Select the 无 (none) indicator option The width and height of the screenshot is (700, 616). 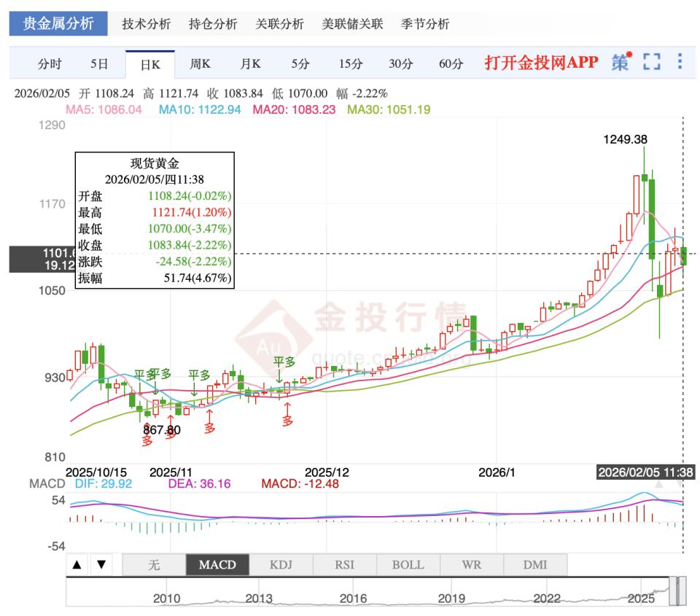(154, 565)
